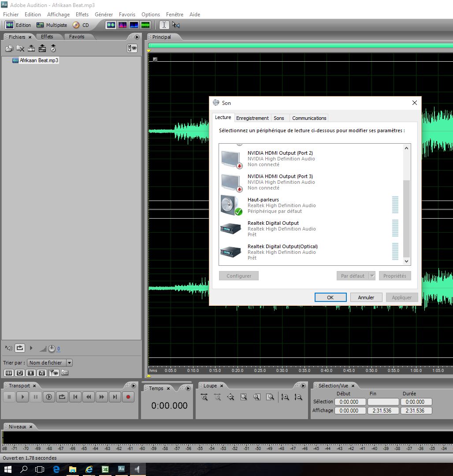Open the CD view

point(81,25)
